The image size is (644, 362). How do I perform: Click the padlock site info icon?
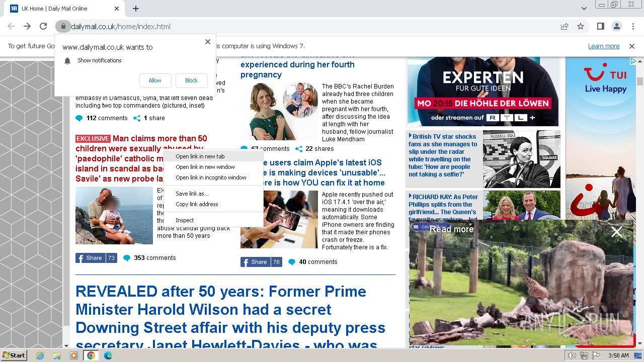tap(63, 27)
